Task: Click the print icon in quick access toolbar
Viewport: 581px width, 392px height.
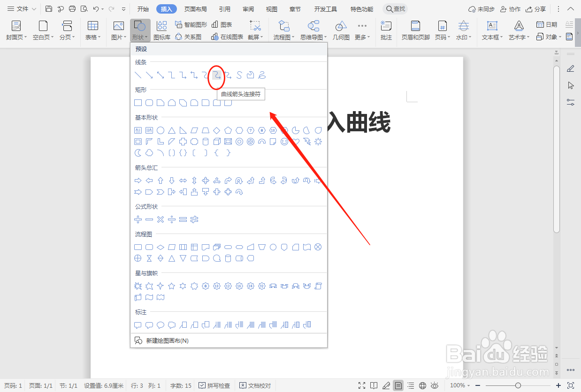Action: [x=72, y=9]
